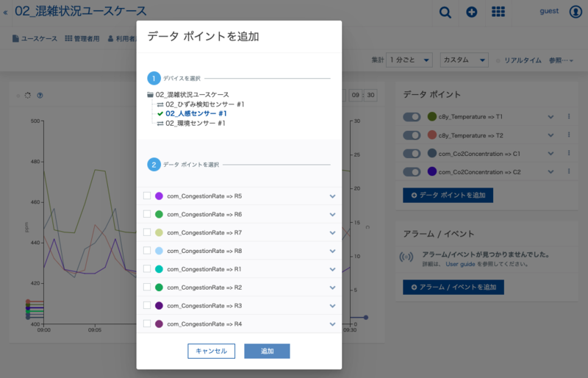This screenshot has height=378, width=588.
Task: Click the データ ポイントを追加 button
Action: point(448,195)
